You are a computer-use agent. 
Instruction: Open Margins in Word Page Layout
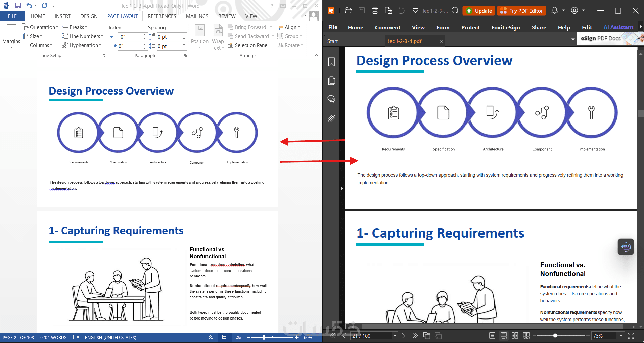click(11, 36)
